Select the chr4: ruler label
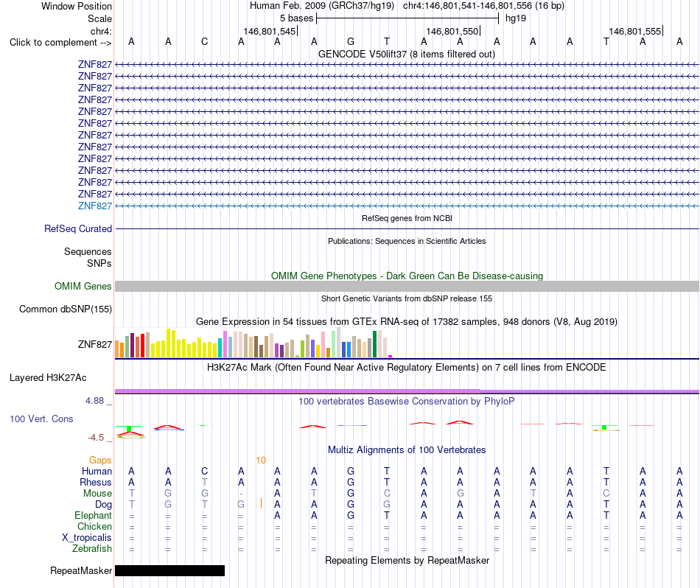Screen dimensions: 700x588 pos(101,31)
